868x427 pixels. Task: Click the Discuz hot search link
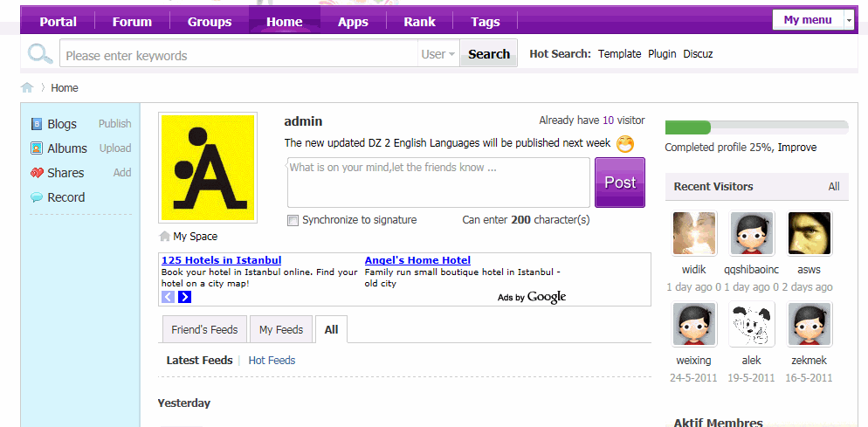698,54
